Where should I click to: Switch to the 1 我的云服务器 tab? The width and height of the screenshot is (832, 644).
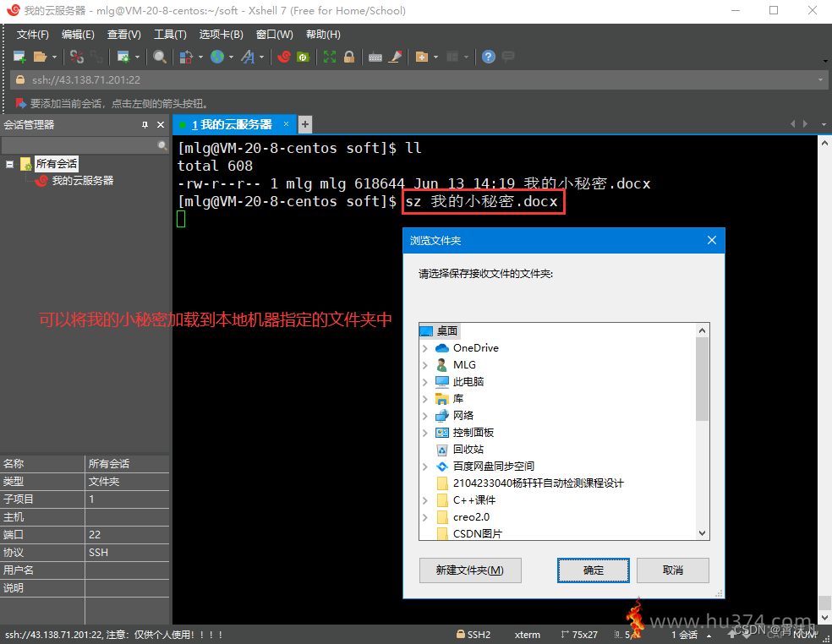click(x=232, y=125)
